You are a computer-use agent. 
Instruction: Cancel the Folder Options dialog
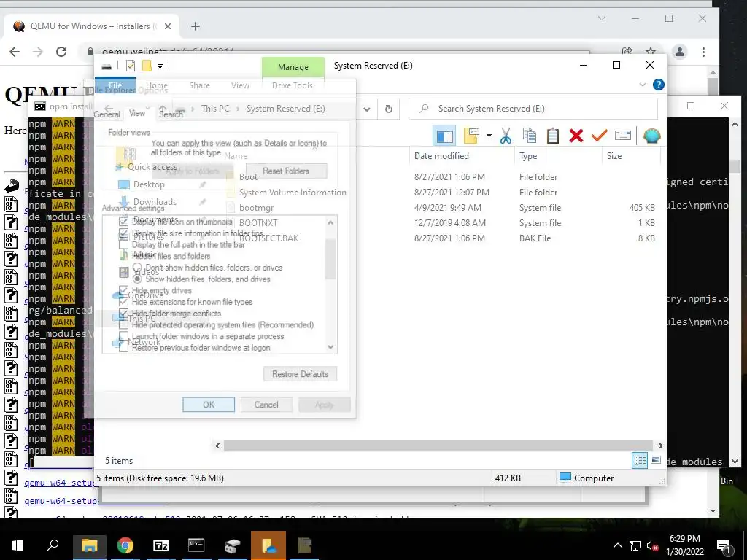(x=266, y=405)
